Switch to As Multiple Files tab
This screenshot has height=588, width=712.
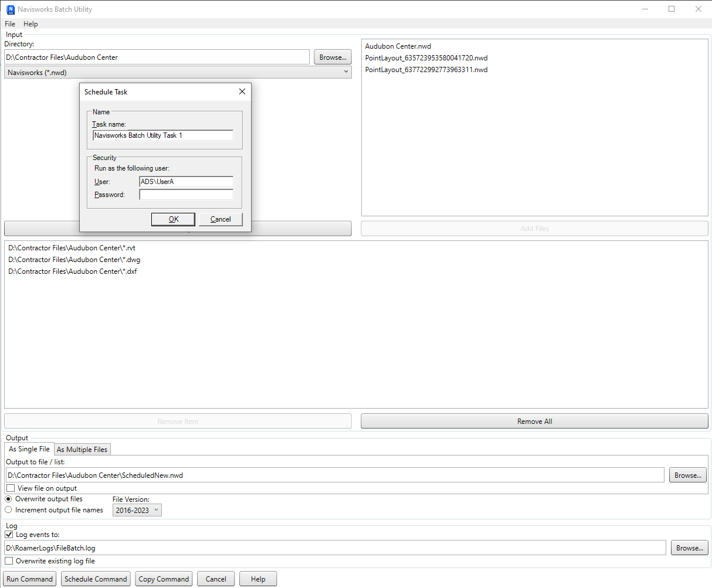tap(82, 450)
